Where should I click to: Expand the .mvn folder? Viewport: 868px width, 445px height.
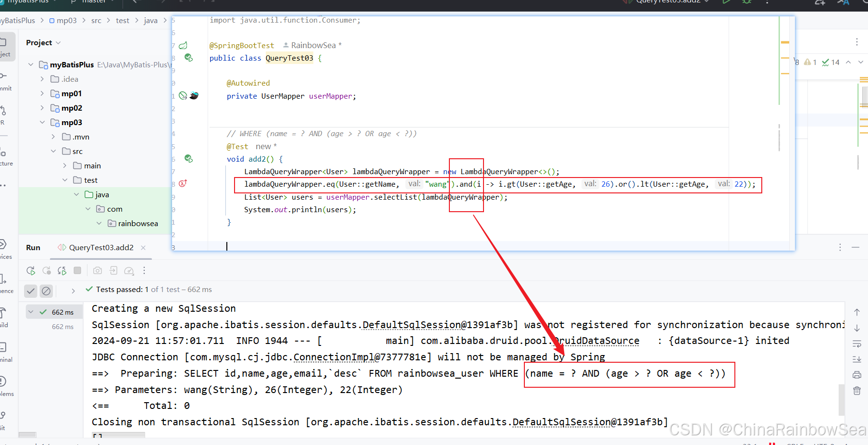53,137
